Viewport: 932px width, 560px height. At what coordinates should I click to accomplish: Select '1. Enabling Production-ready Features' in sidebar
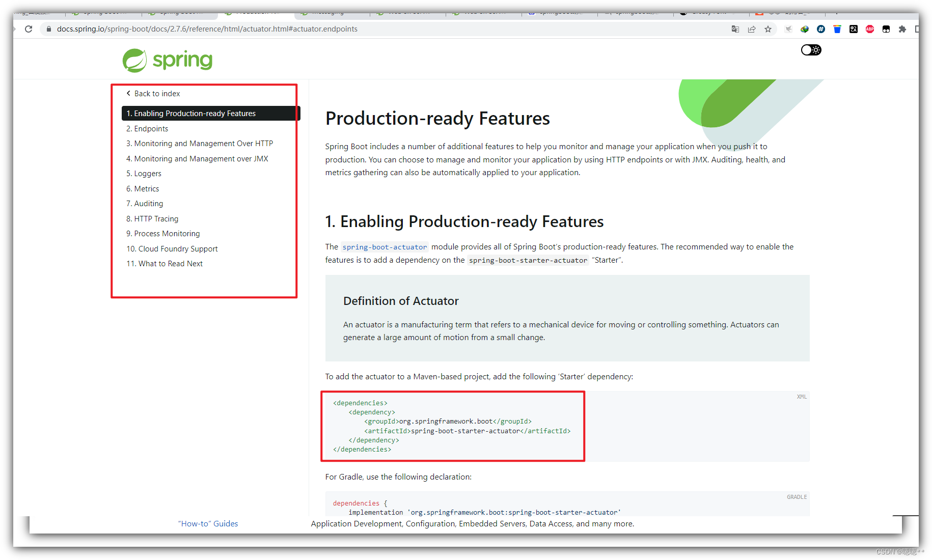(x=211, y=113)
